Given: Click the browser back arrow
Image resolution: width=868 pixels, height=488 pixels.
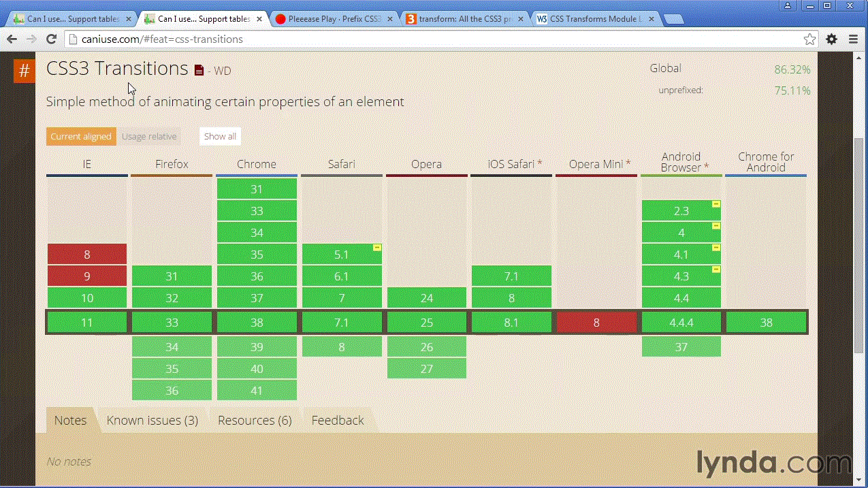Looking at the screenshot, I should click(12, 39).
